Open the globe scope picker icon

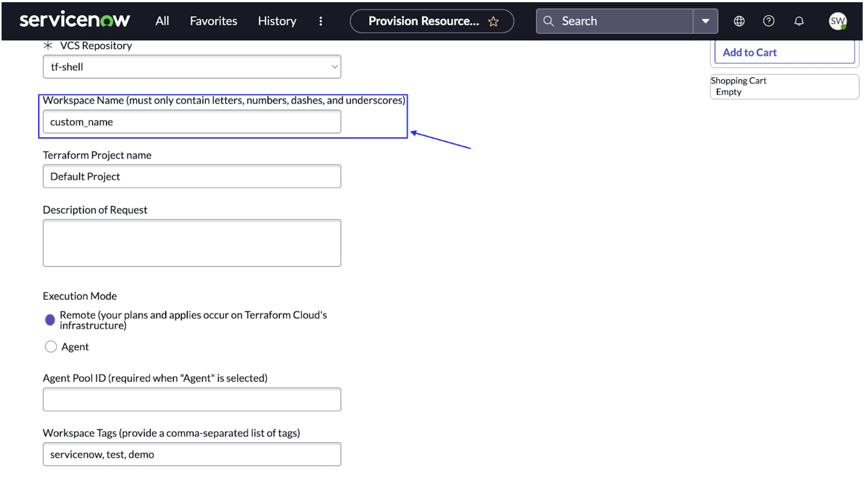coord(739,21)
